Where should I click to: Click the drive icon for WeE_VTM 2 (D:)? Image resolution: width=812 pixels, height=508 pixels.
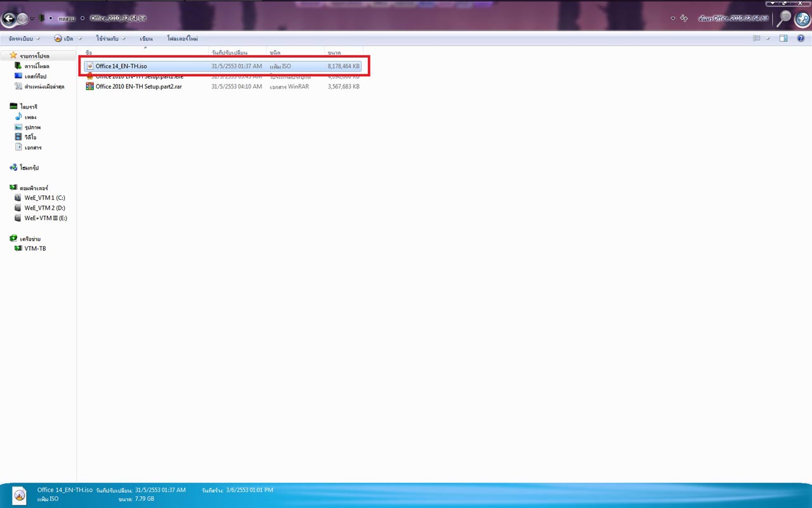pos(18,208)
